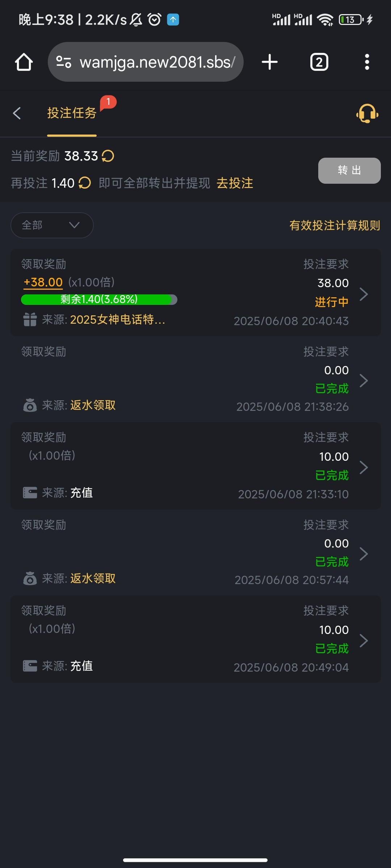Refresh the remaining bet 1.40 amount

coord(85,183)
